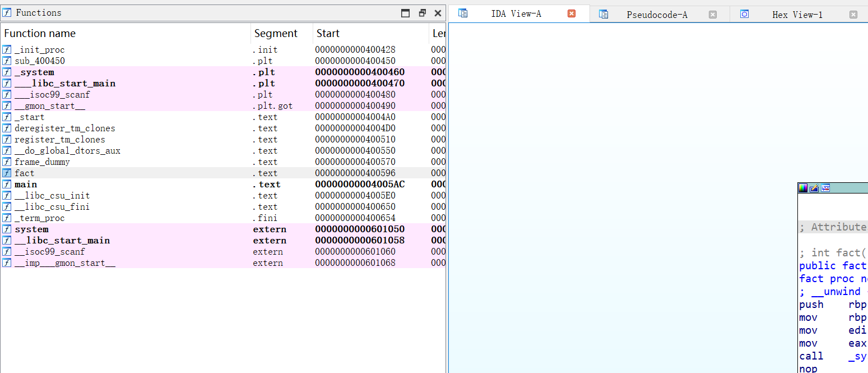Click the Functions panel title icon
Image resolution: width=868 pixels, height=373 pixels.
tap(7, 13)
